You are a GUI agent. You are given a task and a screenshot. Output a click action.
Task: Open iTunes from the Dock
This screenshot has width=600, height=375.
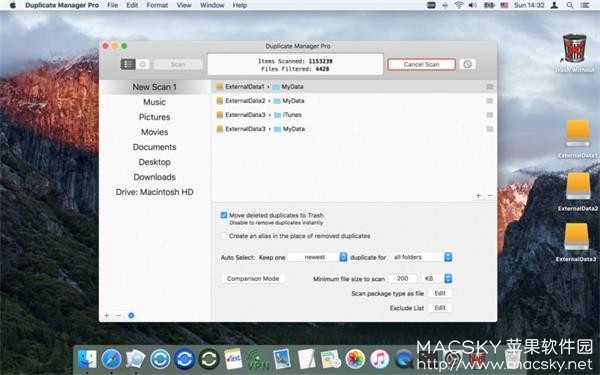(379, 359)
